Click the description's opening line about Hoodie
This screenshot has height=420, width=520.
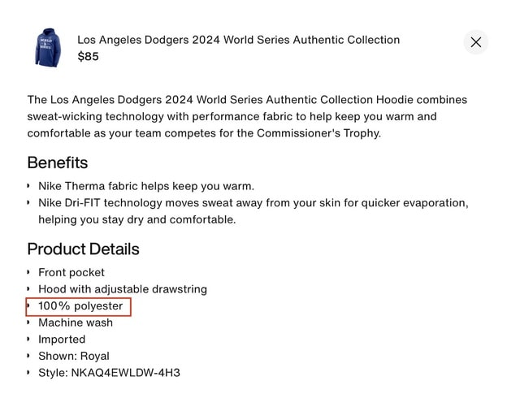pyautogui.click(x=247, y=100)
